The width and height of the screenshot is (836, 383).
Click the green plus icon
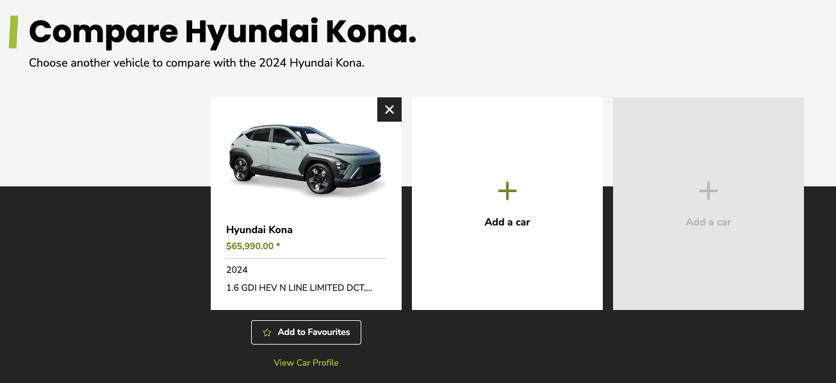[507, 191]
